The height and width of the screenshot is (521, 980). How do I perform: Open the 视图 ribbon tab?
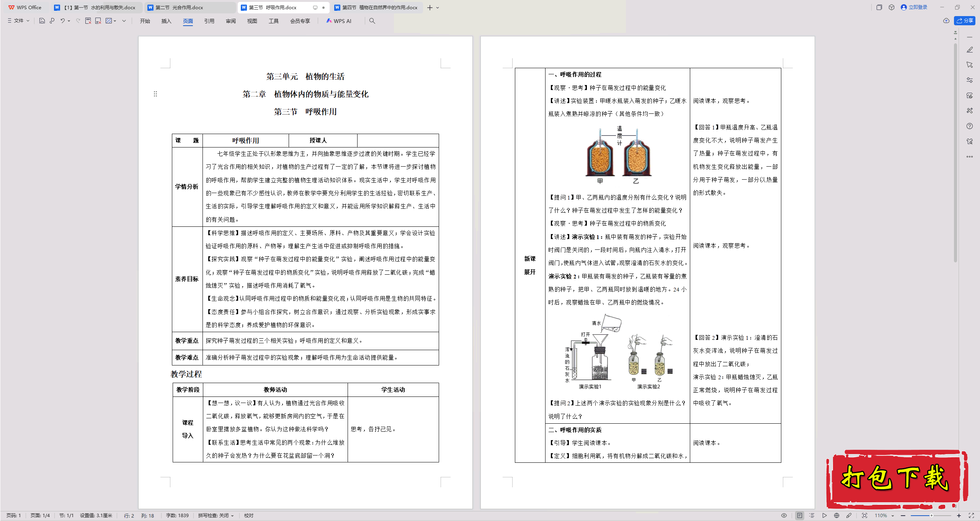pos(252,21)
